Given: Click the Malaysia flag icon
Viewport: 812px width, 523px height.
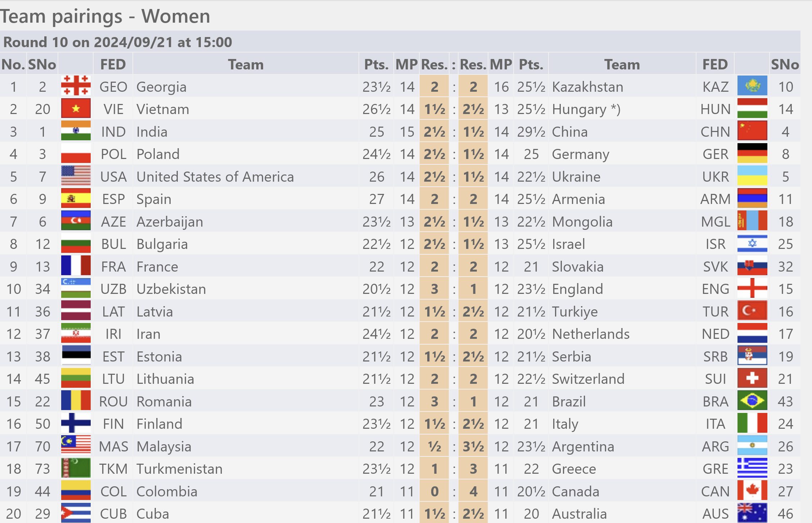Looking at the screenshot, I should [x=76, y=445].
